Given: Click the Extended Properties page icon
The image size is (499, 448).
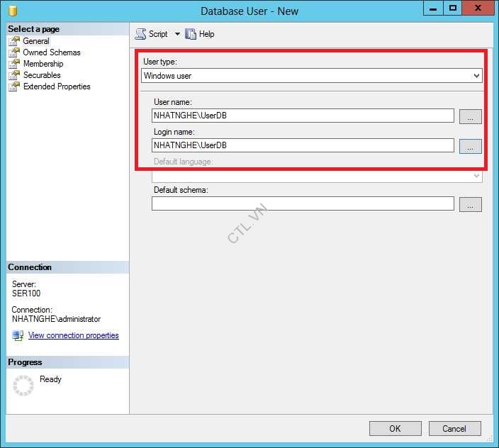Looking at the screenshot, I should tap(14, 86).
